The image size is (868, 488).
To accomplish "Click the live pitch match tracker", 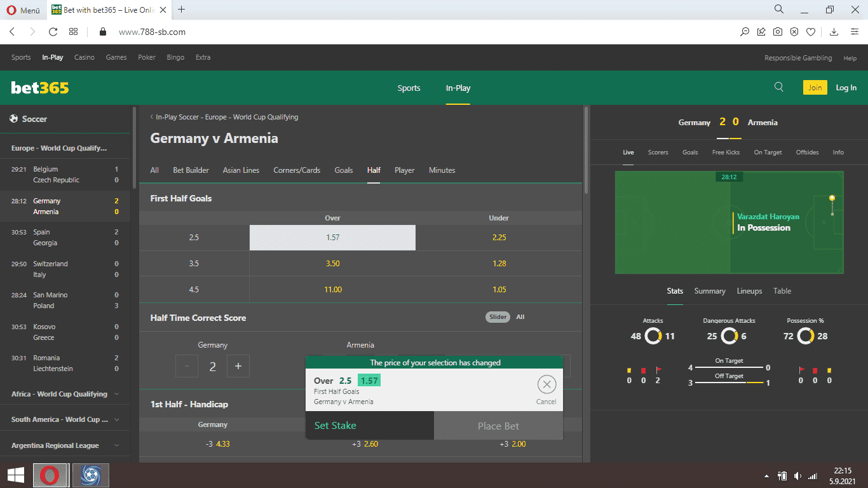I will 729,222.
